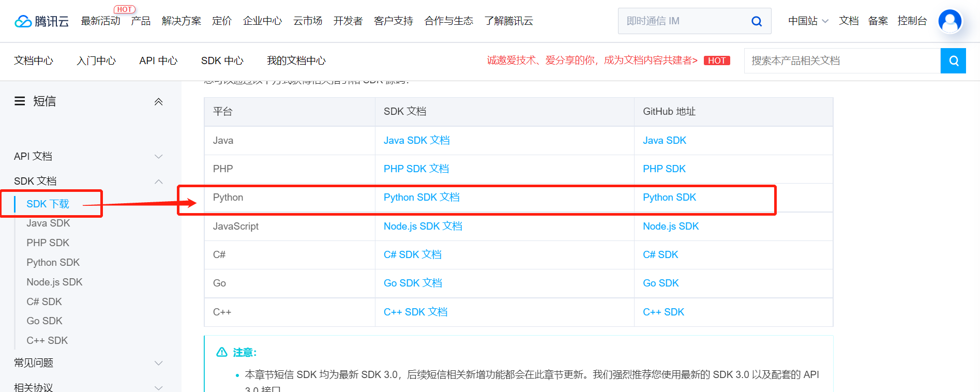Screen dimensions: 980x392
Task: Select C++ SDK in the sidebar
Action: click(x=47, y=341)
